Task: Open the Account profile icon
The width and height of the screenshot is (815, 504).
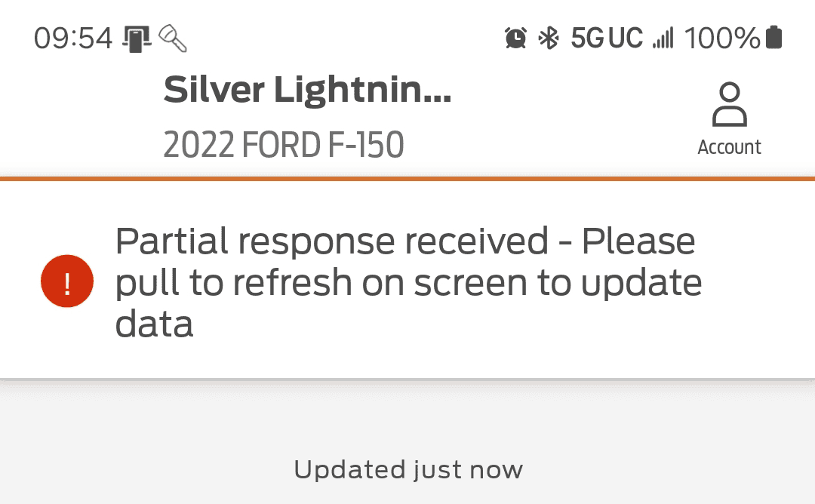Action: 729,106
